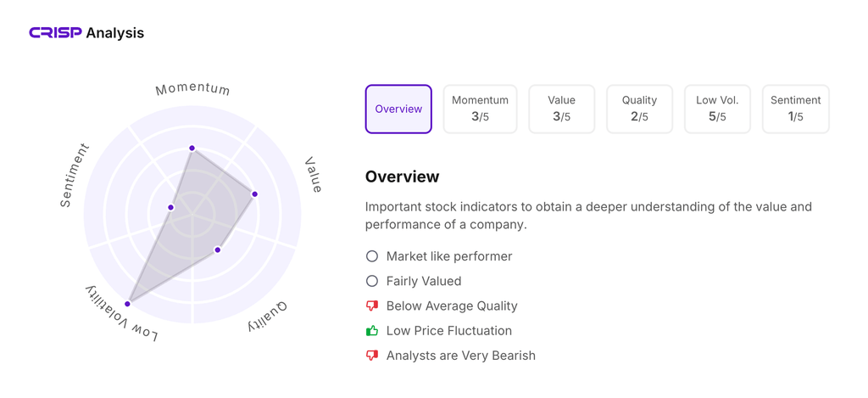
Task: Click the Value data point on radar chart
Action: click(x=254, y=194)
